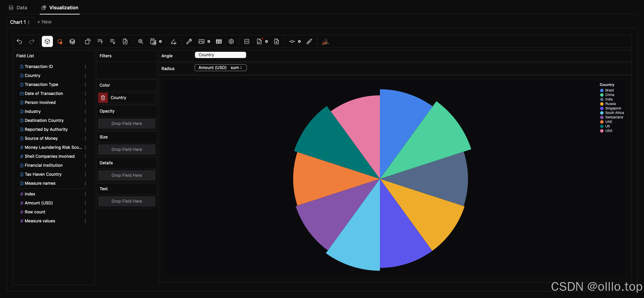This screenshot has width=644, height=298.
Task: Open the Row count field menu dots
Action: pyautogui.click(x=85, y=212)
